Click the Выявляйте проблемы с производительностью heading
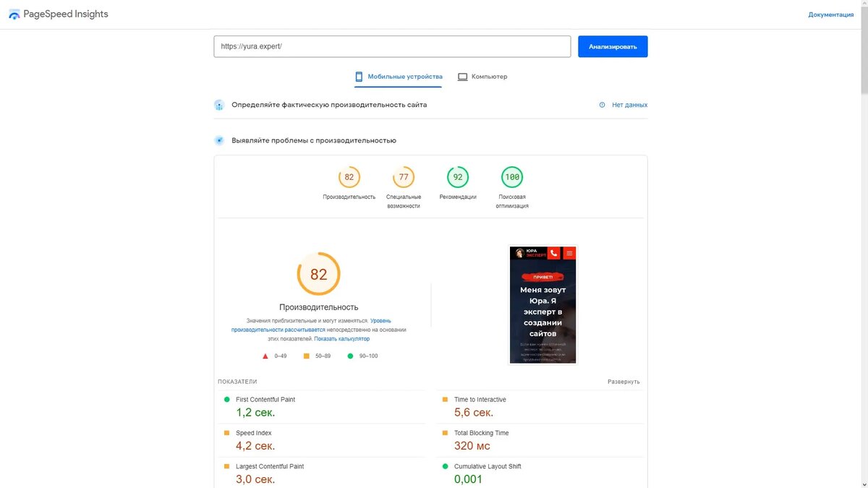 coord(314,140)
